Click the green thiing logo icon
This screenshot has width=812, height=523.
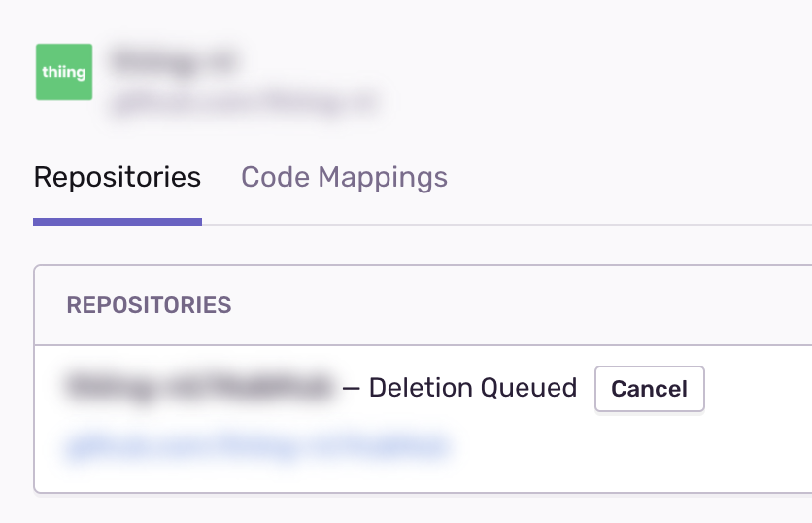tap(64, 72)
